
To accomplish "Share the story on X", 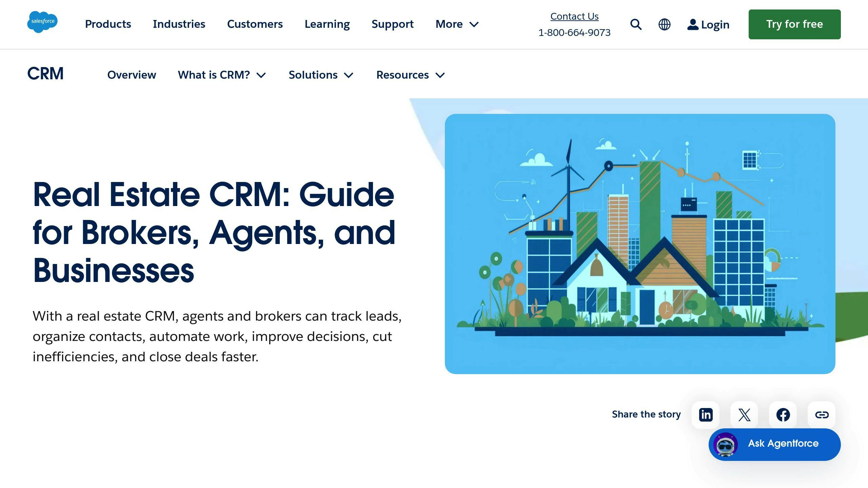I will point(744,415).
